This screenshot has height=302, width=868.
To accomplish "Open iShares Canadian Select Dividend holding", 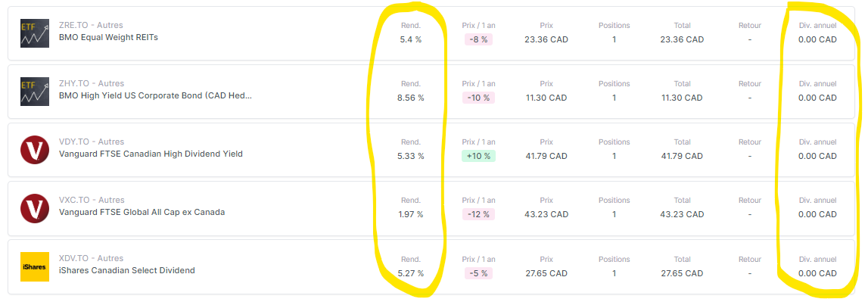I will [127, 270].
